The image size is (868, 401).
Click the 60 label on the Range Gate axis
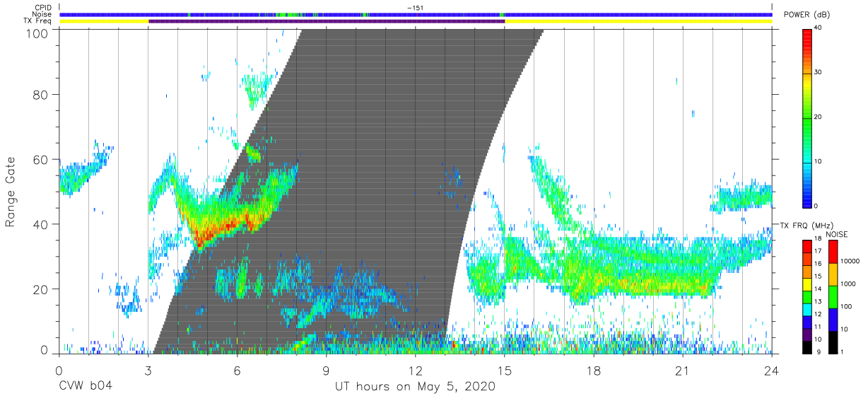pyautogui.click(x=42, y=159)
